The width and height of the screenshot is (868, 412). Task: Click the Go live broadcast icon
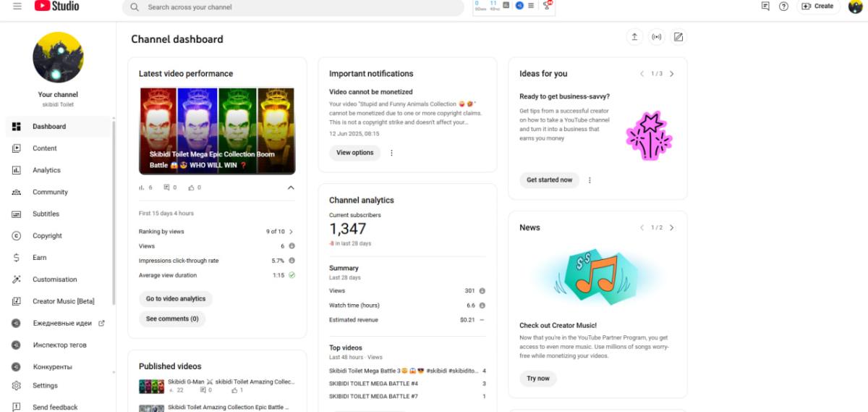pos(656,38)
